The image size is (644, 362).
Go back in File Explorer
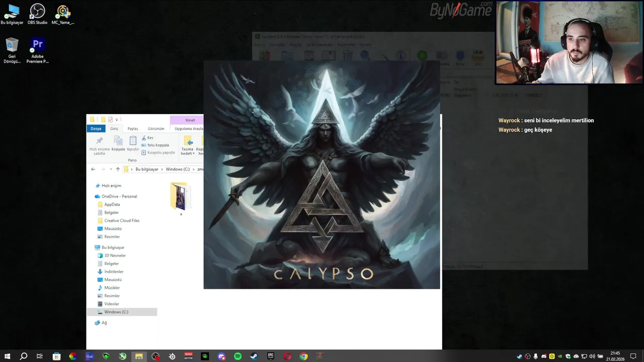pos(93,169)
